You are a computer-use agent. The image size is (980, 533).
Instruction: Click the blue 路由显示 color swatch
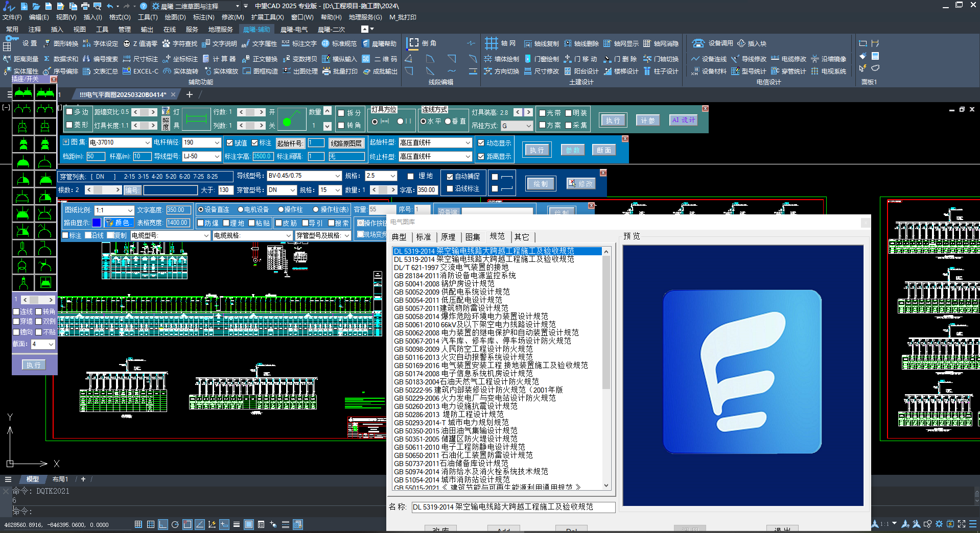(x=97, y=223)
